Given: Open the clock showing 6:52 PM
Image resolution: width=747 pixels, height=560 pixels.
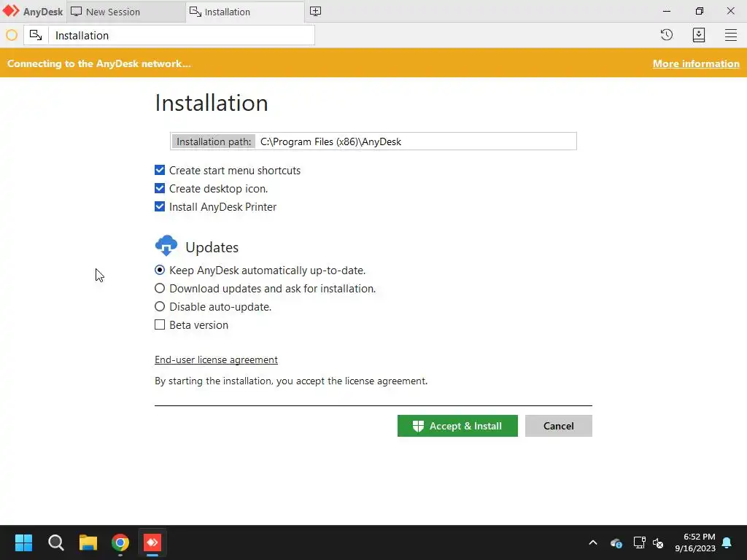Looking at the screenshot, I should pyautogui.click(x=695, y=542).
